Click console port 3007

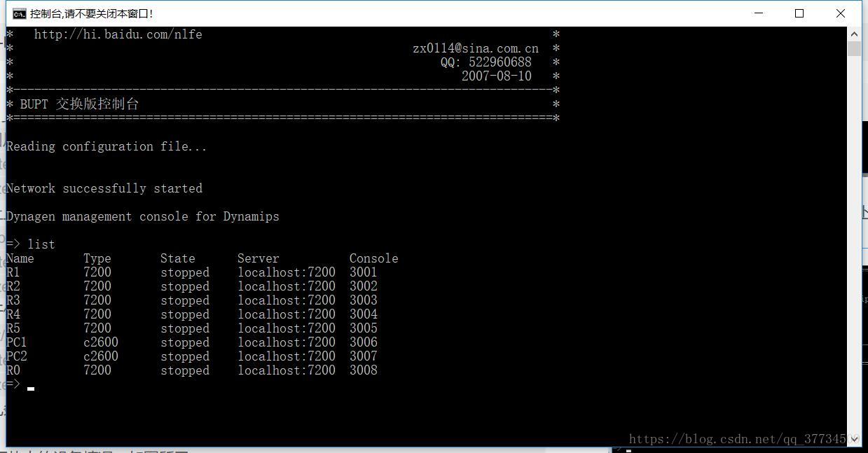(x=364, y=356)
